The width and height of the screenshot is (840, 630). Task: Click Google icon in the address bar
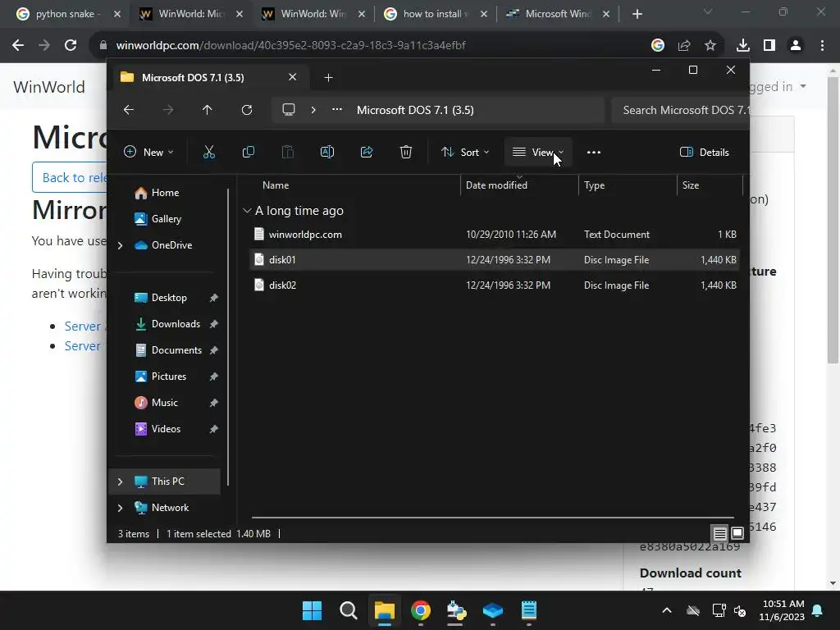pyautogui.click(x=658, y=46)
